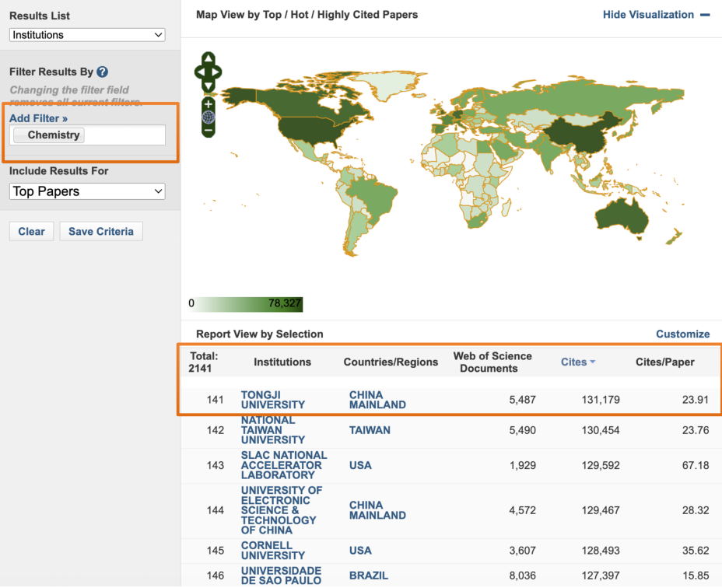Open the Results List Institutions dropdown

pyautogui.click(x=87, y=35)
